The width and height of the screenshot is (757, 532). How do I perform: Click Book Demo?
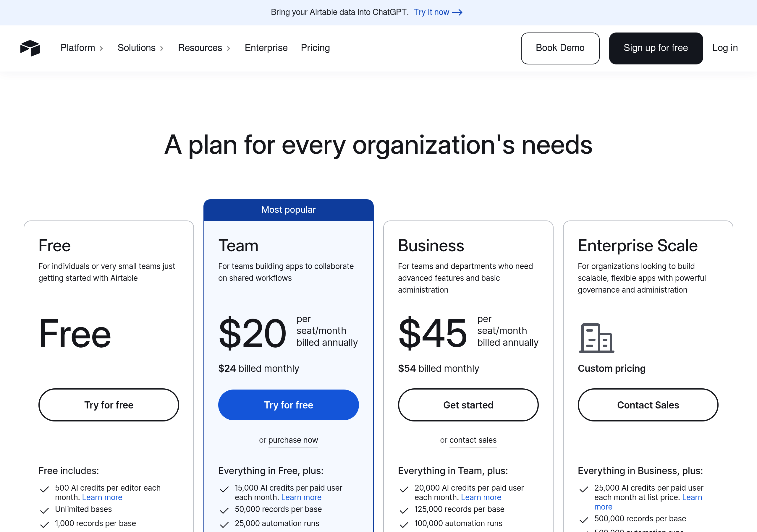560,48
